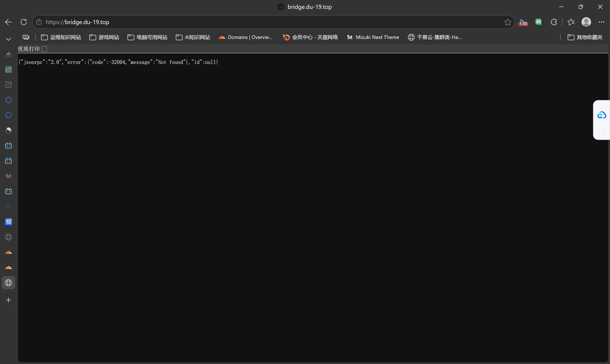Open the AI知识网站 bookmarks folder
This screenshot has height=364, width=610.
[193, 37]
